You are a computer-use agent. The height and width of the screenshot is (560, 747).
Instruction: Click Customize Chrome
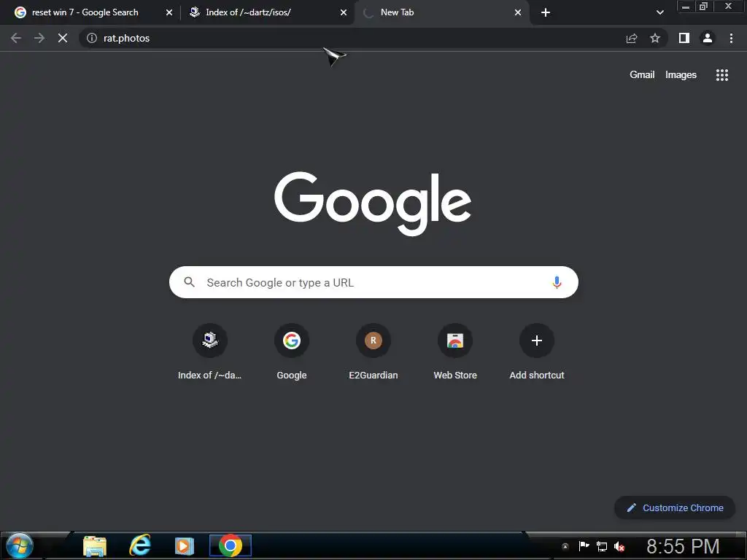click(675, 507)
